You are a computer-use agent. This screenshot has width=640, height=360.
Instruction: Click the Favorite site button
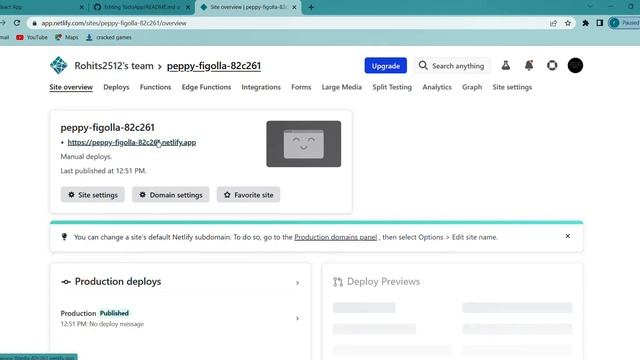point(248,195)
